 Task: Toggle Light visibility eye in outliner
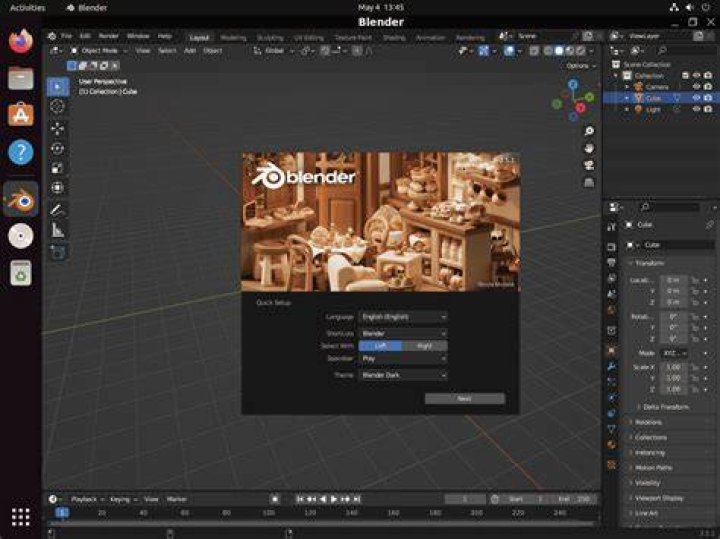point(697,109)
